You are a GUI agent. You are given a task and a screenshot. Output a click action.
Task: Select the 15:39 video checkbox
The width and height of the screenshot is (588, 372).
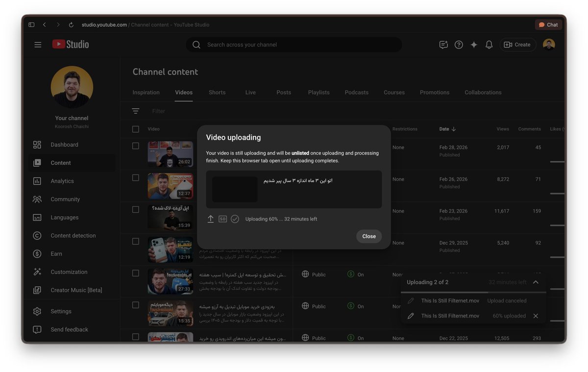[136, 209]
